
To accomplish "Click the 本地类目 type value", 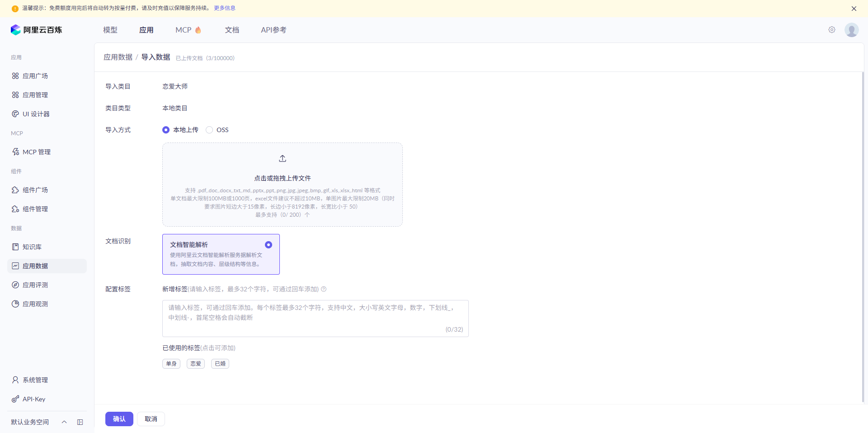I will pos(175,108).
